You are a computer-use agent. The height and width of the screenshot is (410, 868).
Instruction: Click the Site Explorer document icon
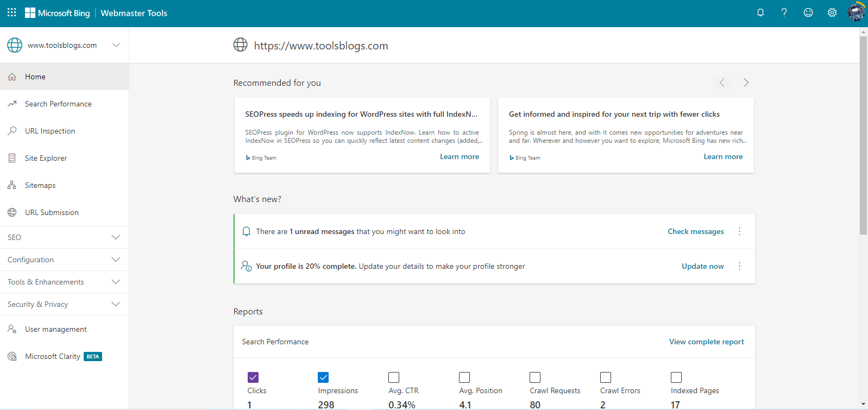tap(12, 158)
